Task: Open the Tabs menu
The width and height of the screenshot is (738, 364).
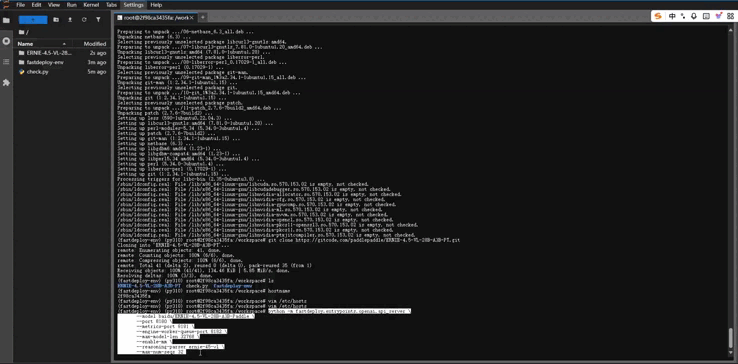Action: tap(112, 5)
